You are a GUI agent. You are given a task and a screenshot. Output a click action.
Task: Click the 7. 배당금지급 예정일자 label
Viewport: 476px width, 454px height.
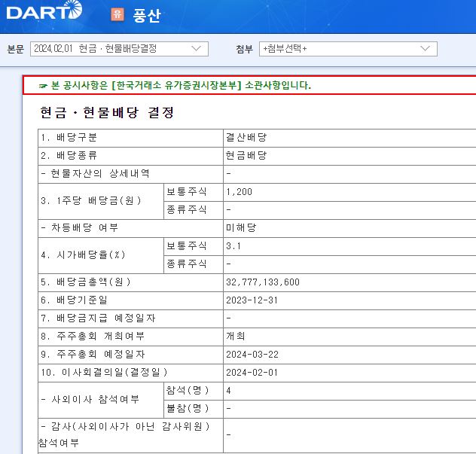(98, 318)
